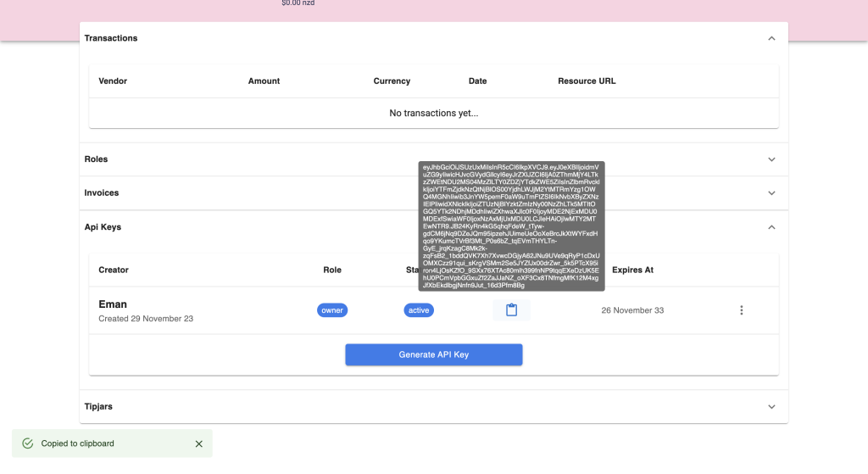Expand the Tipjars section chevron
This screenshot has width=868, height=474.
(771, 407)
